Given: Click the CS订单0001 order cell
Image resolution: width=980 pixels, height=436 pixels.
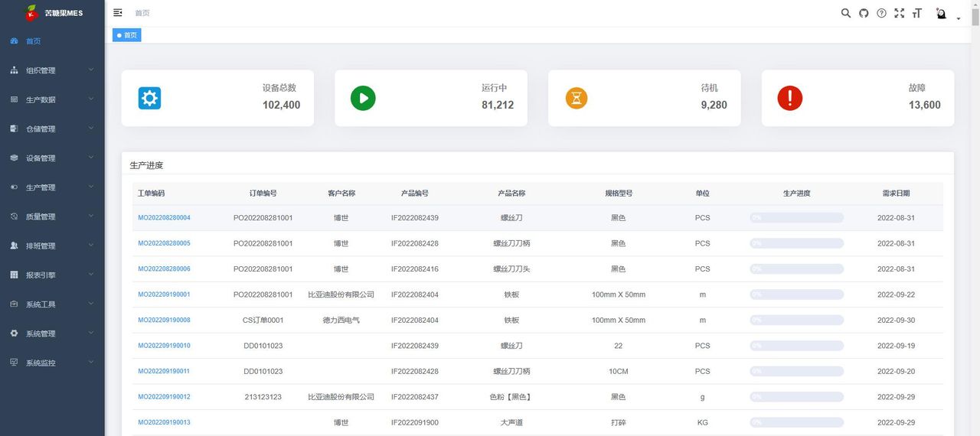Looking at the screenshot, I should [263, 320].
